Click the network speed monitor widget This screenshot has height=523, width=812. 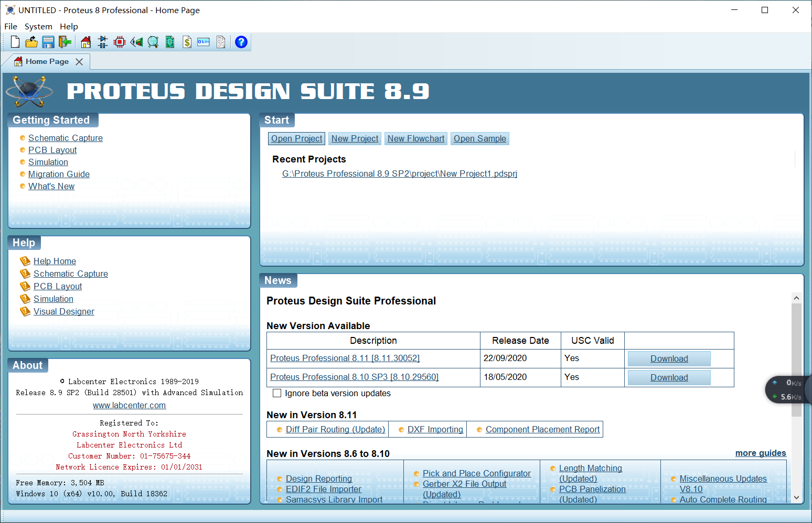(788, 390)
